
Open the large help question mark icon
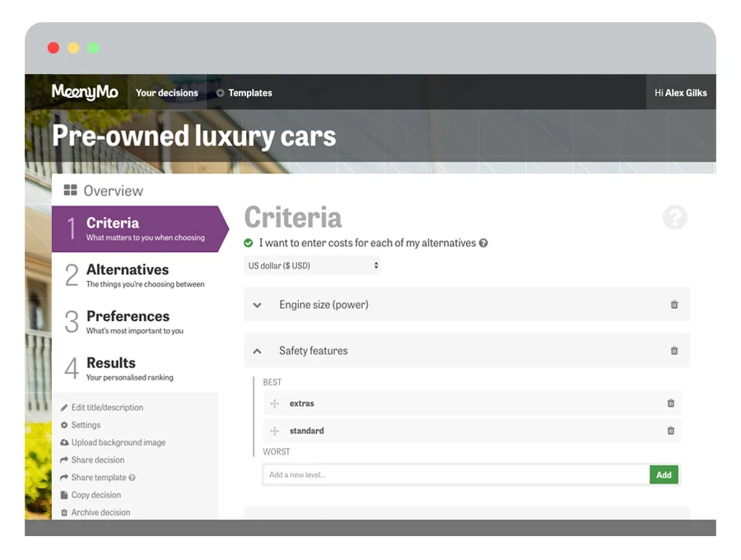coord(675,217)
